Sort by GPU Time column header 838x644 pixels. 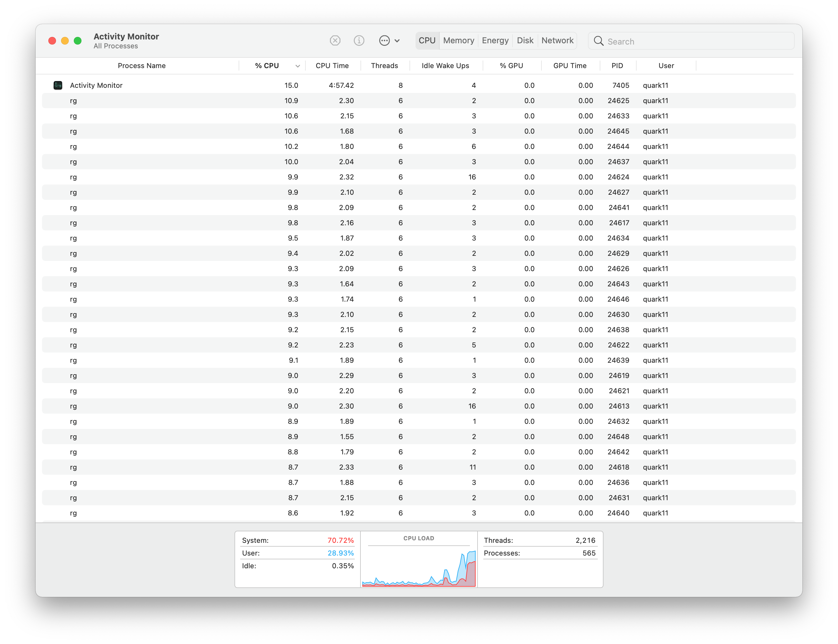[x=570, y=66]
